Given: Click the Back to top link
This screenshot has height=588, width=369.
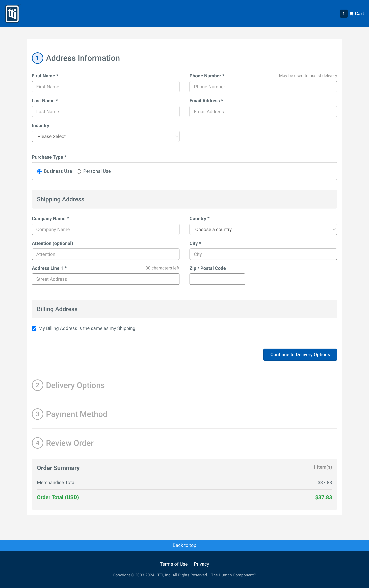Looking at the screenshot, I should tap(184, 545).
